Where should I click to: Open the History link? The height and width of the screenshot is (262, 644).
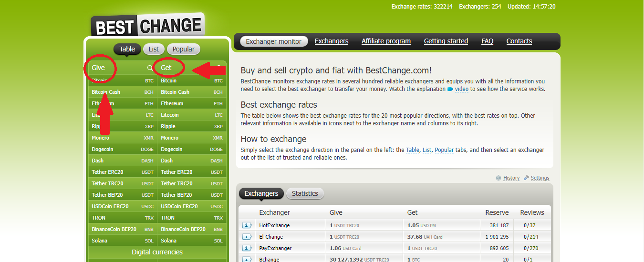pyautogui.click(x=511, y=178)
